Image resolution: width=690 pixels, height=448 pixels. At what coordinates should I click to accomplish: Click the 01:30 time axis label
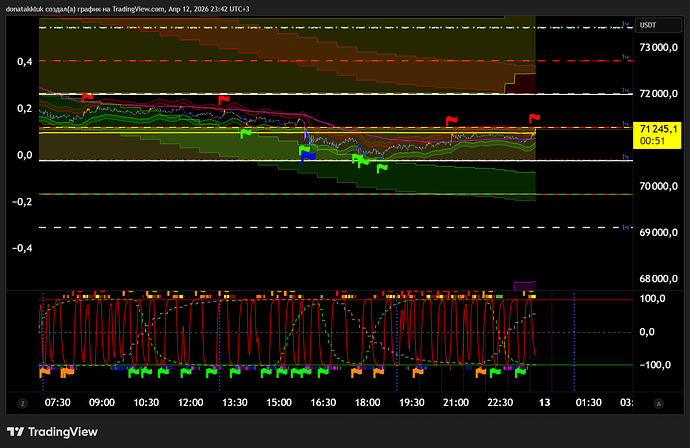coord(589,403)
